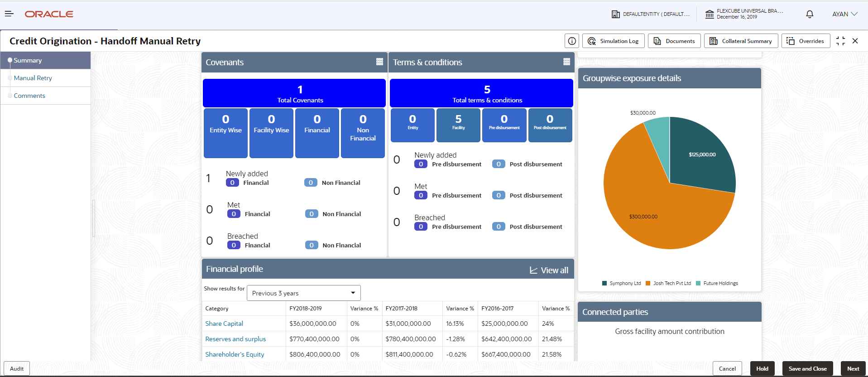This screenshot has width=868, height=377.
Task: Click the notification bell icon
Action: click(x=810, y=14)
